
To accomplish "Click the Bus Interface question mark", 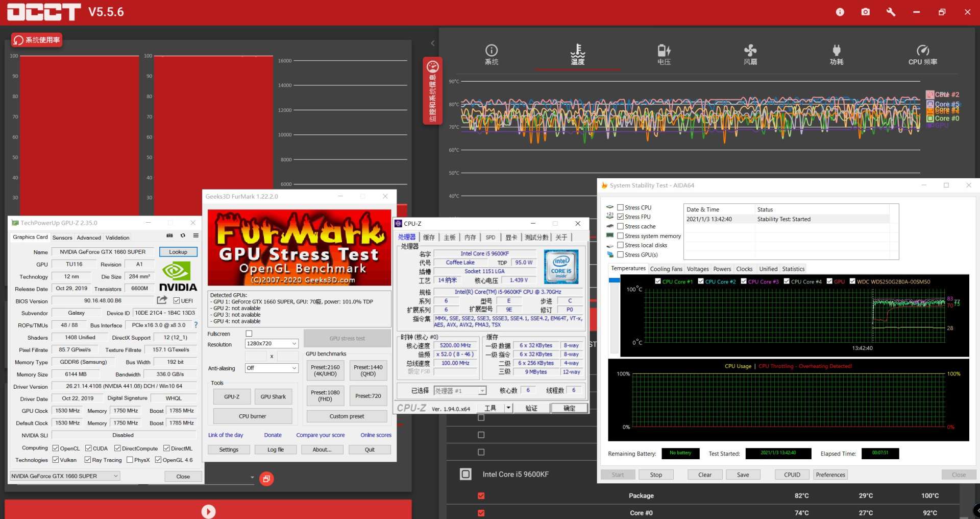I will click(x=195, y=325).
